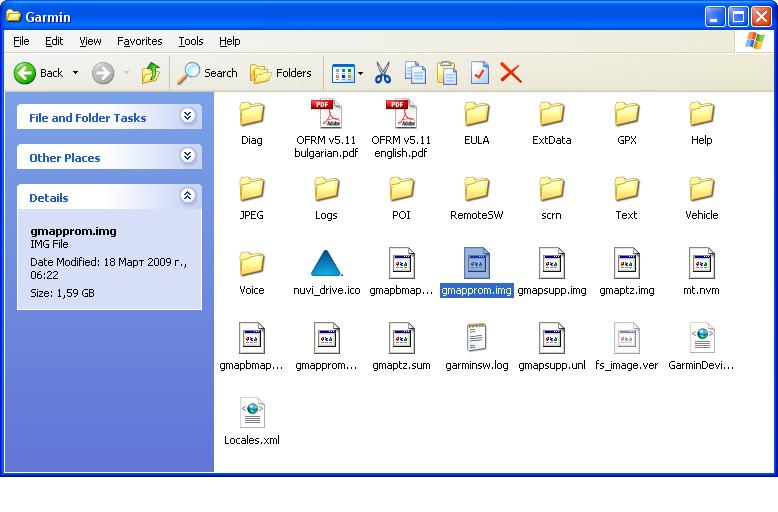Click the Up folder toolbar icon
This screenshot has width=778, height=512.
[x=151, y=73]
